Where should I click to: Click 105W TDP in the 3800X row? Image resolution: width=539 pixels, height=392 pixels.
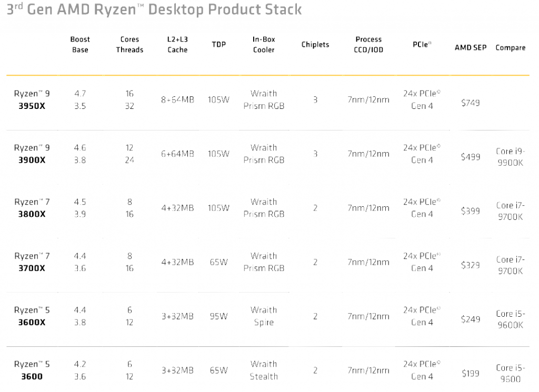coord(218,208)
